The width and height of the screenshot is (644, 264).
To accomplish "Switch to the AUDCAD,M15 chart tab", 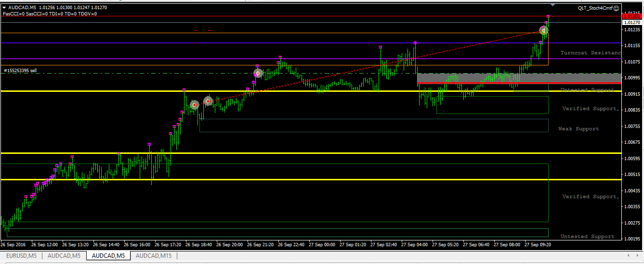I will (x=153, y=256).
